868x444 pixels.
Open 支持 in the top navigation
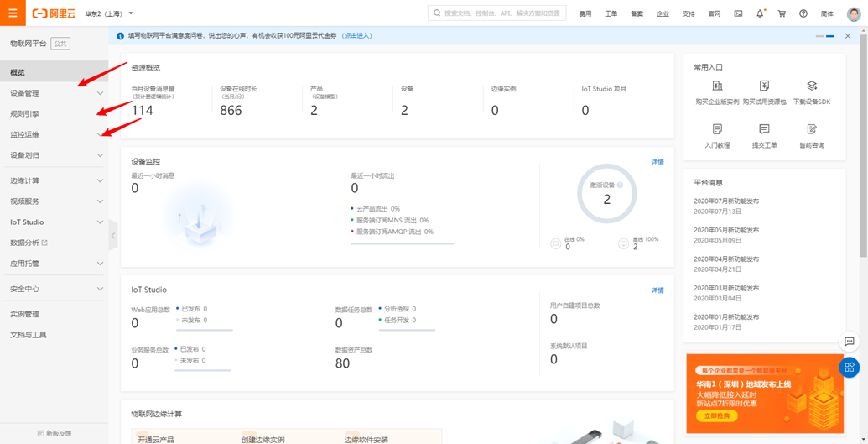pos(688,14)
